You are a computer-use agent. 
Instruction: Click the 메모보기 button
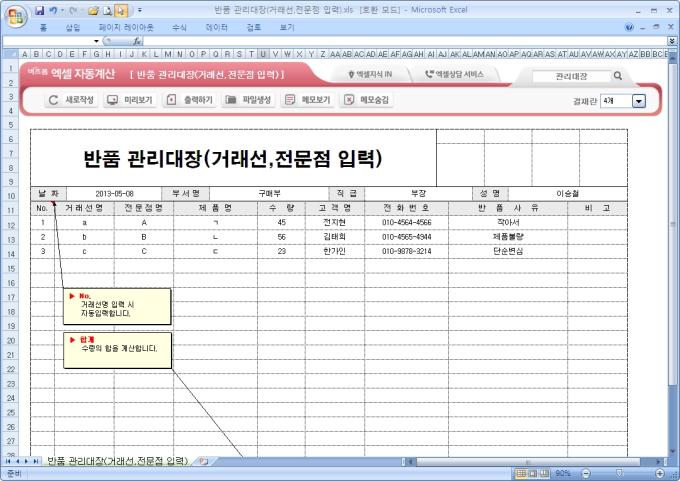308,100
